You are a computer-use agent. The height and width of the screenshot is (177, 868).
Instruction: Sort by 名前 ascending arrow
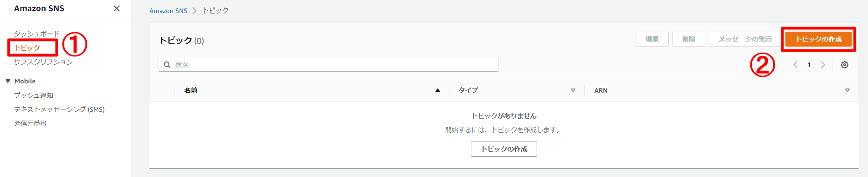[438, 90]
